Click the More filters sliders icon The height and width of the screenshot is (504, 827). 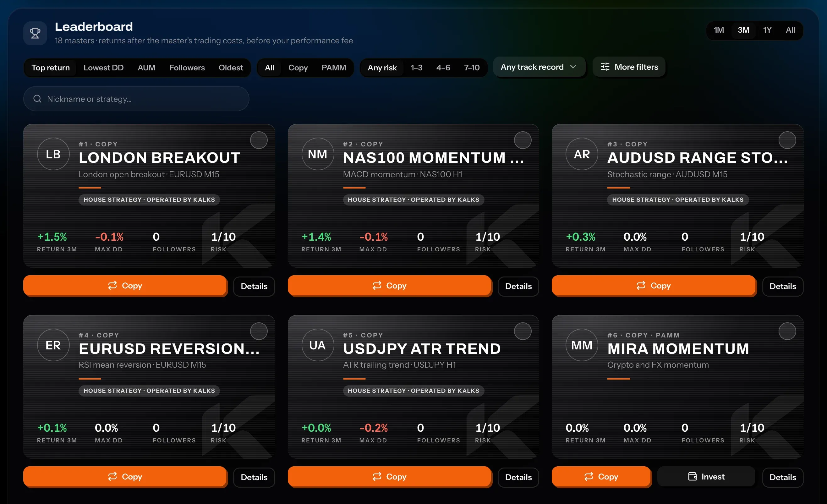click(605, 67)
